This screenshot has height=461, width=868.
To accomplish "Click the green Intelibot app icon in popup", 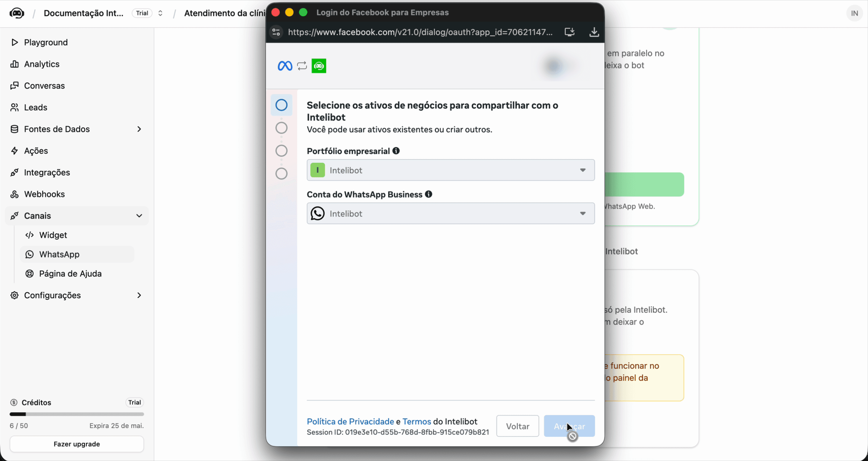I will coord(319,66).
